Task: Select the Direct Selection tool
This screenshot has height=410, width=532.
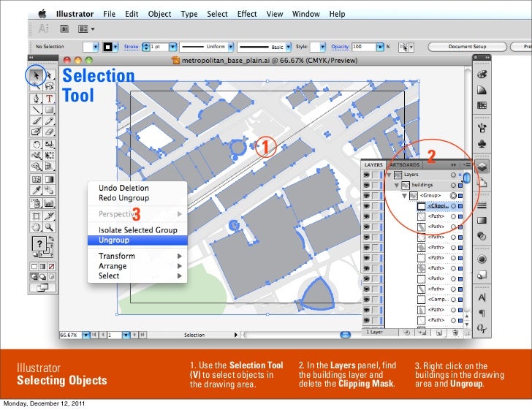Action: 49,75
